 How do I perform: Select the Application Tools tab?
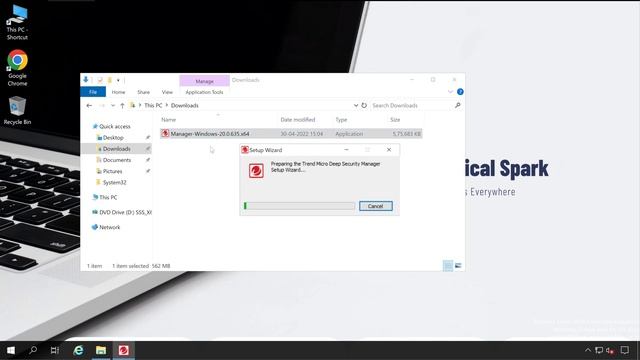[x=204, y=92]
